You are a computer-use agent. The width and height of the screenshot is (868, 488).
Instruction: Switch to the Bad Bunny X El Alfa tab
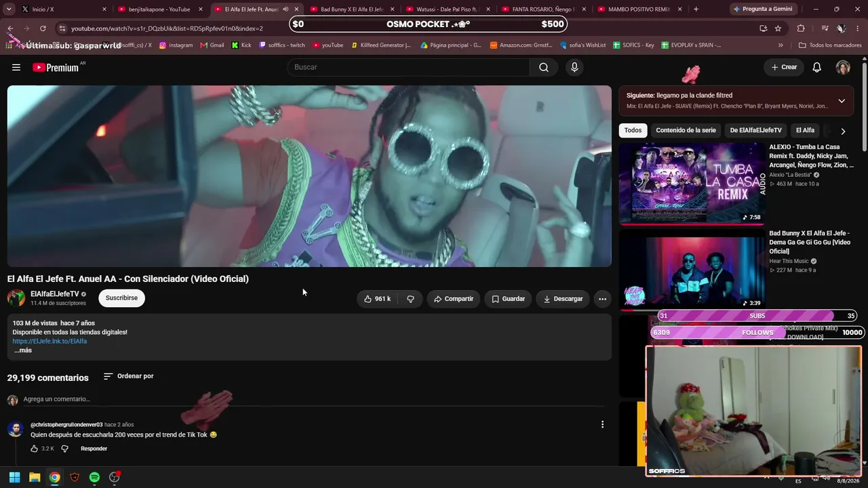[353, 9]
